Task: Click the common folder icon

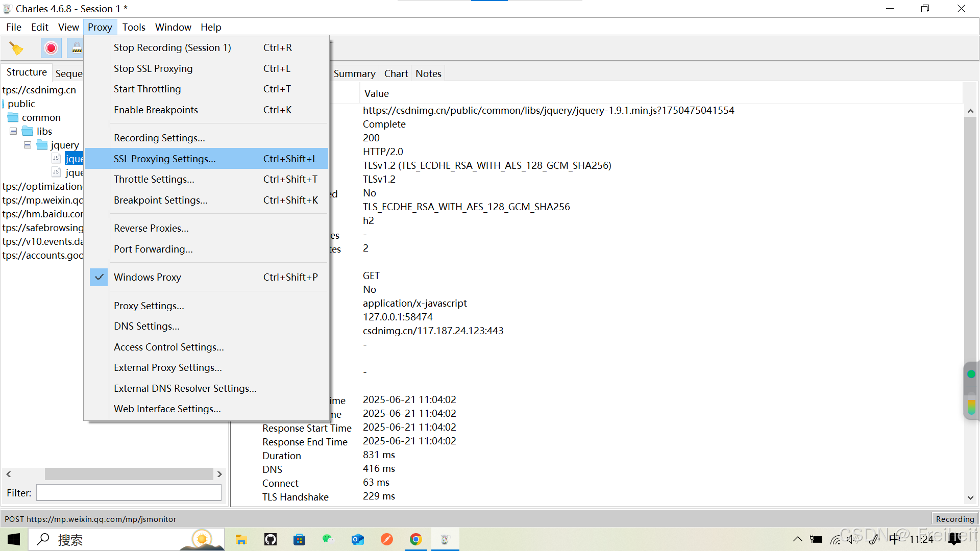Action: (x=13, y=117)
